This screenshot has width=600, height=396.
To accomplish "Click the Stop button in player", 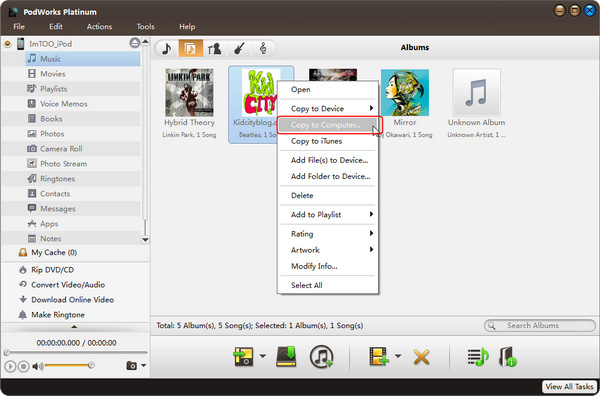I will pyautogui.click(x=23, y=367).
